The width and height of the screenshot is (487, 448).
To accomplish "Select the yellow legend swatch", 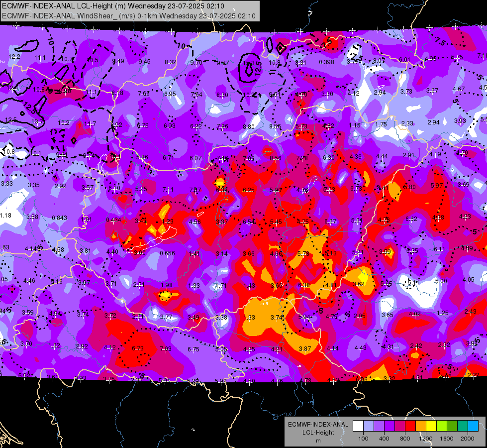I will [431, 426].
